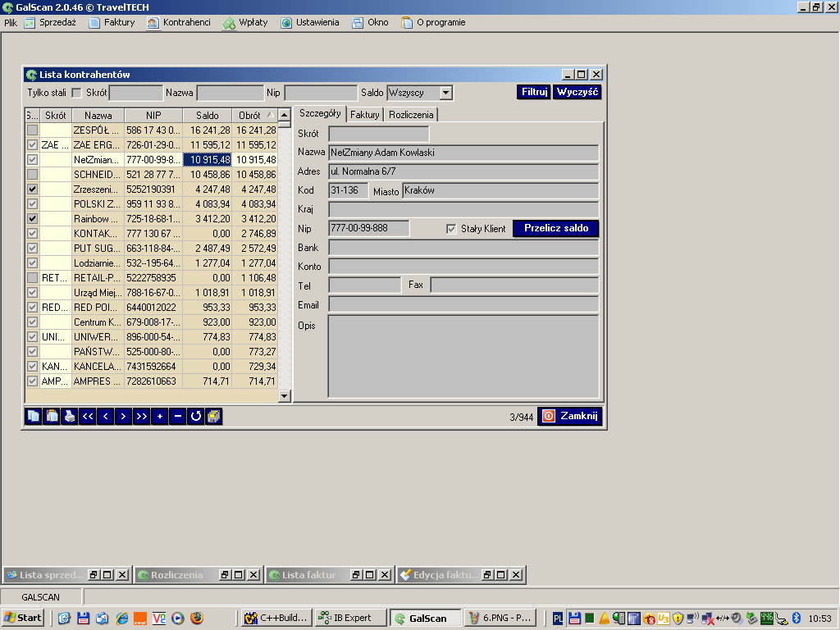
Task: Sort list by Nazwa column header
Action: pos(98,115)
